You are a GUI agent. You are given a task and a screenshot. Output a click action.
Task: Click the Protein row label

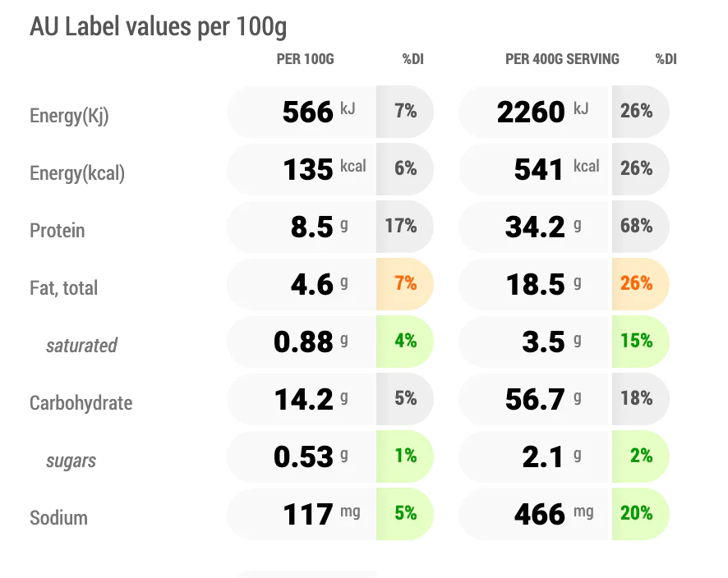point(58,231)
